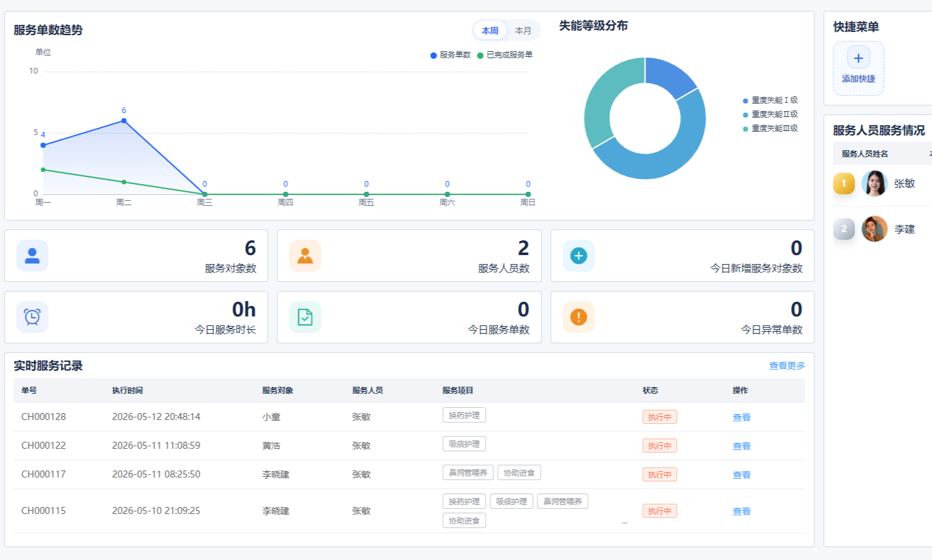Click the plus icon for adding shortcut
This screenshot has width=932, height=560.
click(x=858, y=58)
